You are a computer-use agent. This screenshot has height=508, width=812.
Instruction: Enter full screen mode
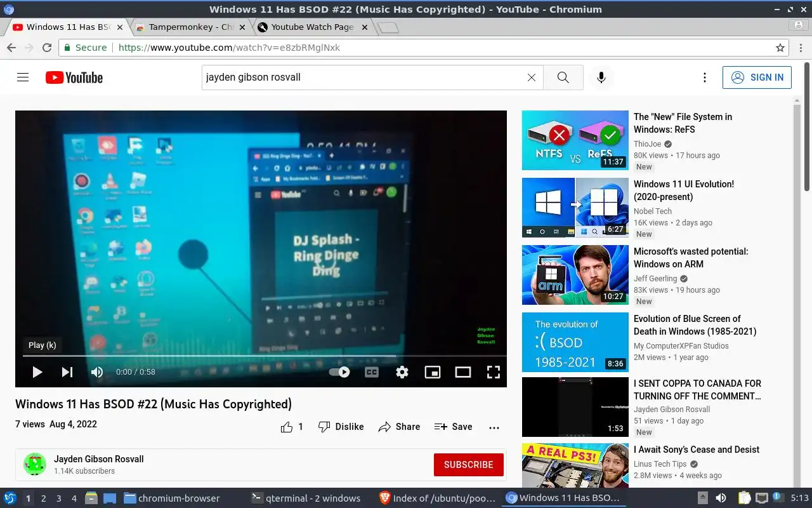pos(494,372)
